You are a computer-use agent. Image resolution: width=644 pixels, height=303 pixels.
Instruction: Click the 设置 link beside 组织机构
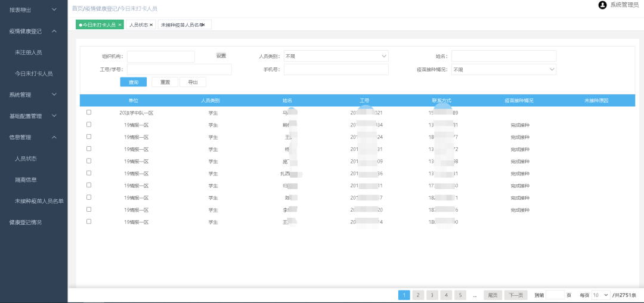(221, 56)
